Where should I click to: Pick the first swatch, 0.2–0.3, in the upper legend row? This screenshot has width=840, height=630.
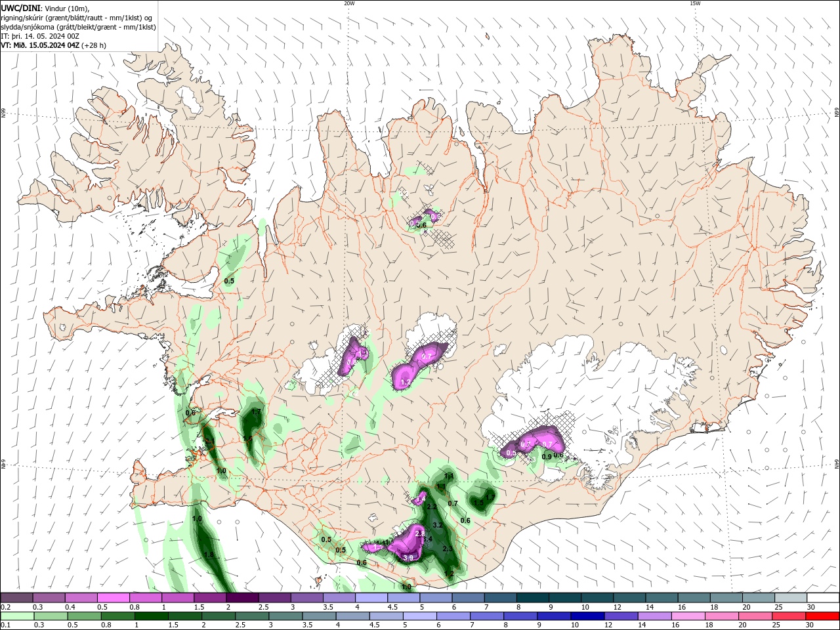point(17,598)
